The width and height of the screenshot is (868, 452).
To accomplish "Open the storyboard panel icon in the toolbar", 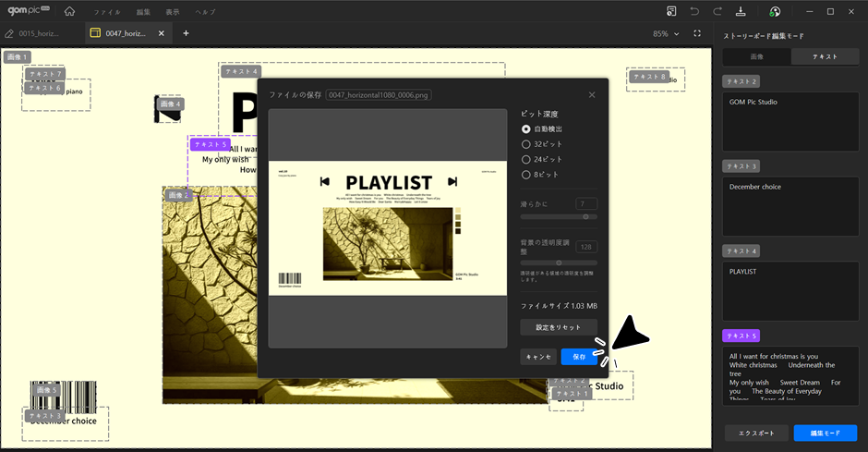I will point(672,11).
